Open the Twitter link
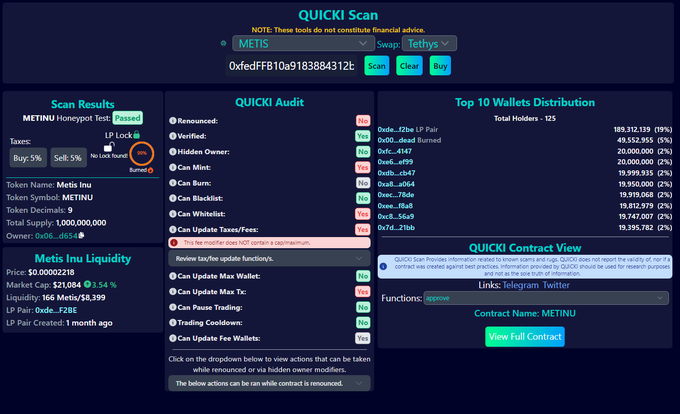The height and width of the screenshot is (414, 680). tap(556, 285)
